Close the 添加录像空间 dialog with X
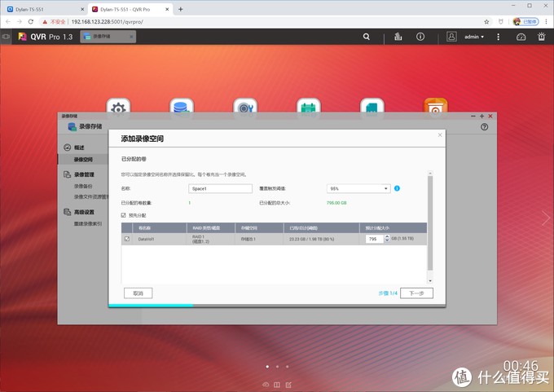Viewport: 554px width, 392px height. pos(440,135)
